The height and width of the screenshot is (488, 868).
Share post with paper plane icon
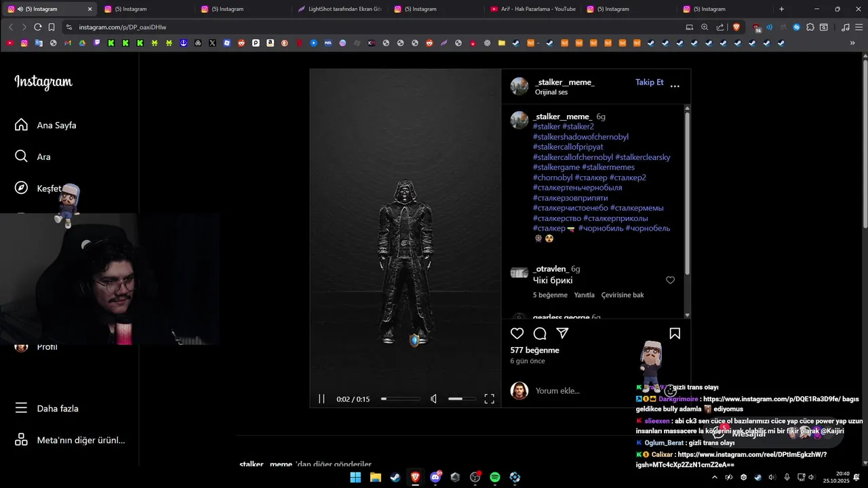tap(562, 333)
